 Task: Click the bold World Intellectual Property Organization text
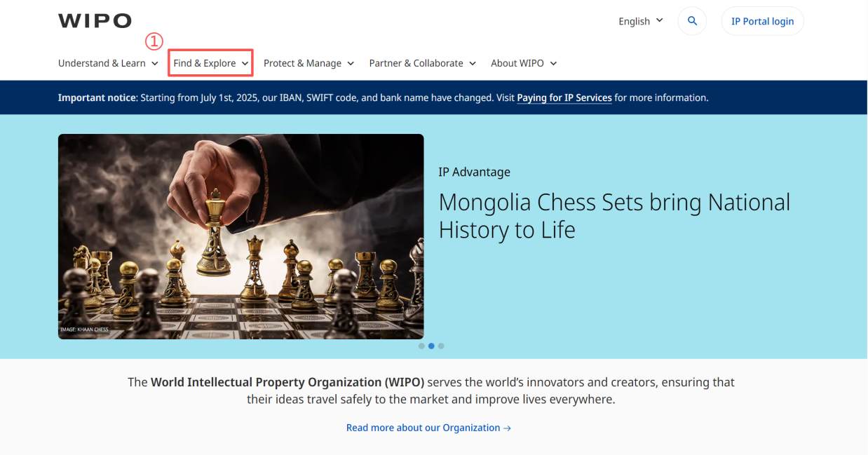pos(287,383)
